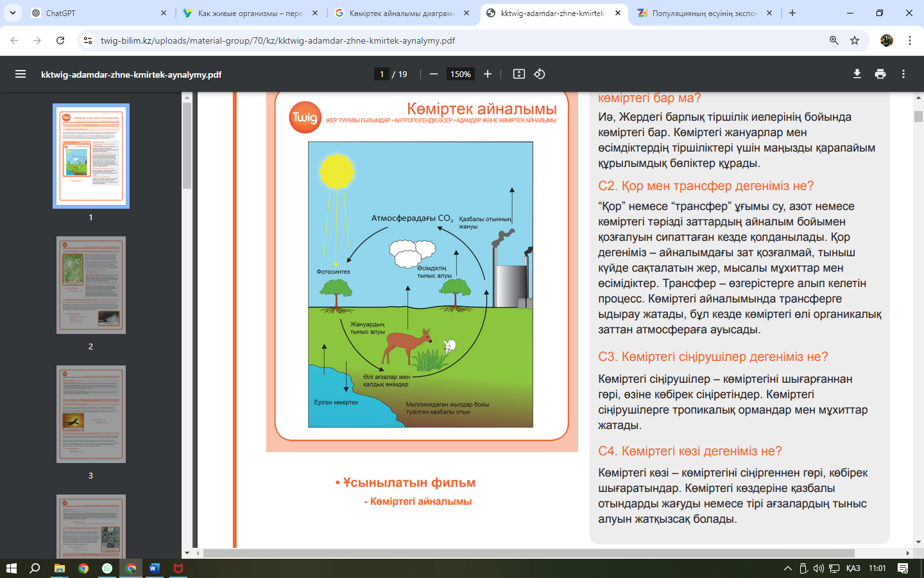Rotate the PDF counterclockwise
924x578 pixels.
[540, 74]
